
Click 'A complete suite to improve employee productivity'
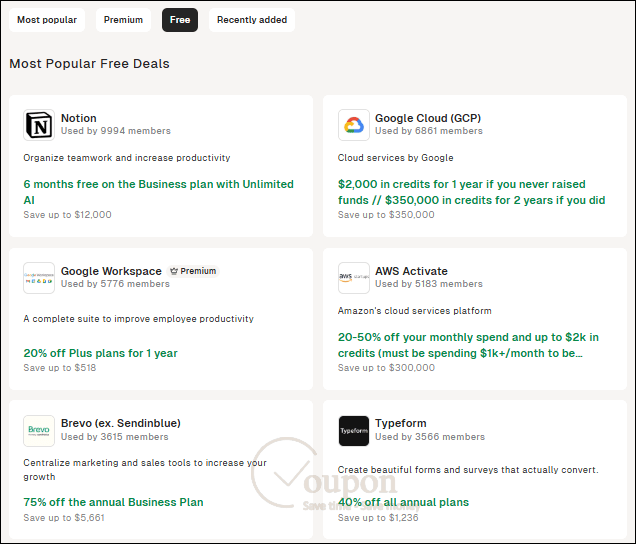click(x=138, y=319)
